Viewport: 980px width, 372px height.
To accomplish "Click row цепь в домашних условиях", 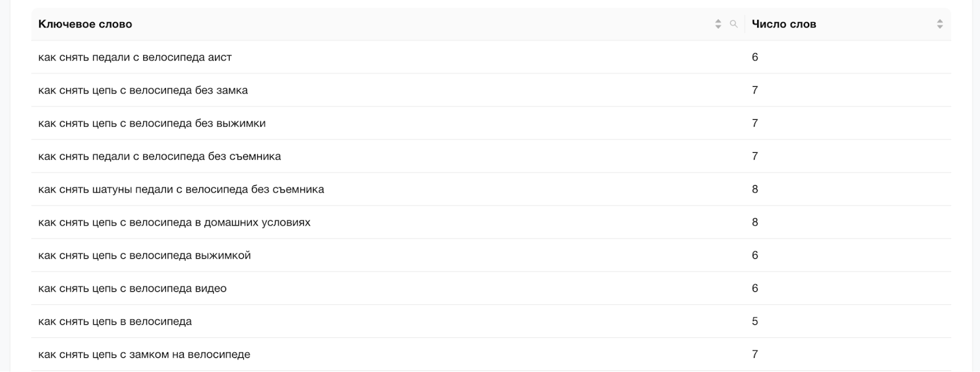I will [174, 223].
